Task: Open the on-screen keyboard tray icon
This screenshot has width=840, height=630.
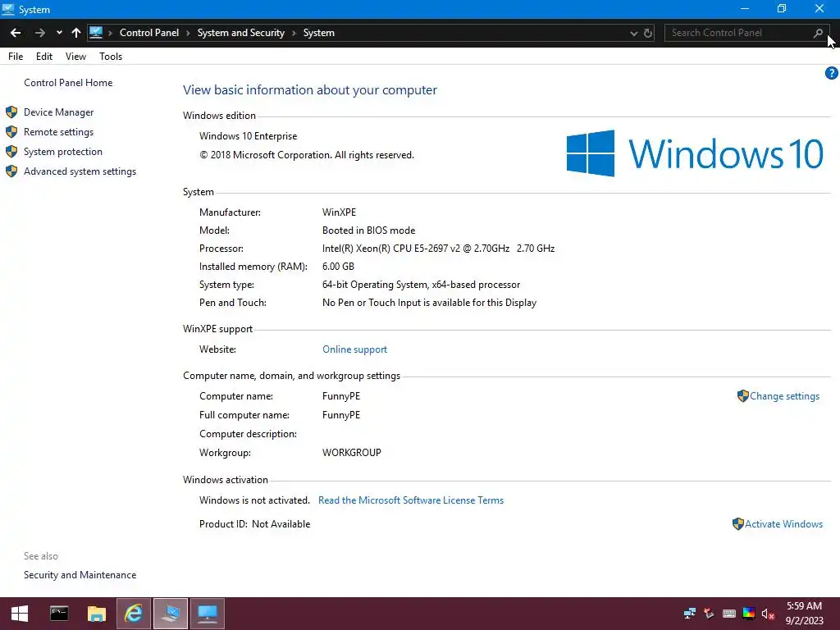Action: tap(729, 614)
